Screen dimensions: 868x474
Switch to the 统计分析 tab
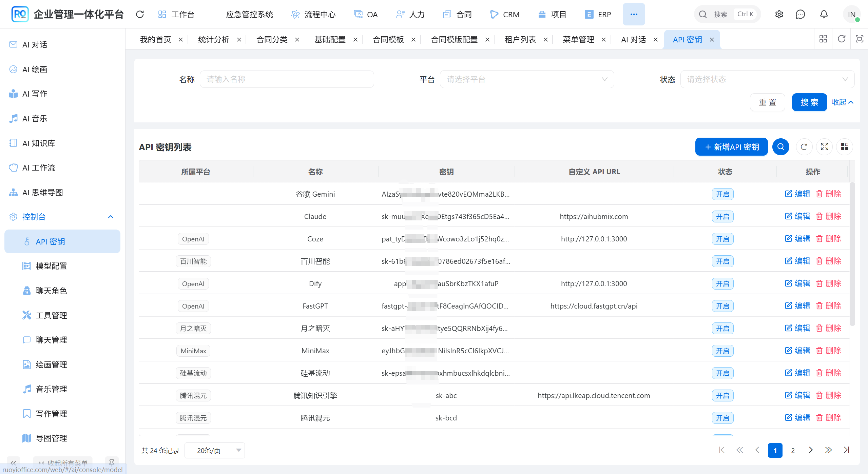(214, 40)
